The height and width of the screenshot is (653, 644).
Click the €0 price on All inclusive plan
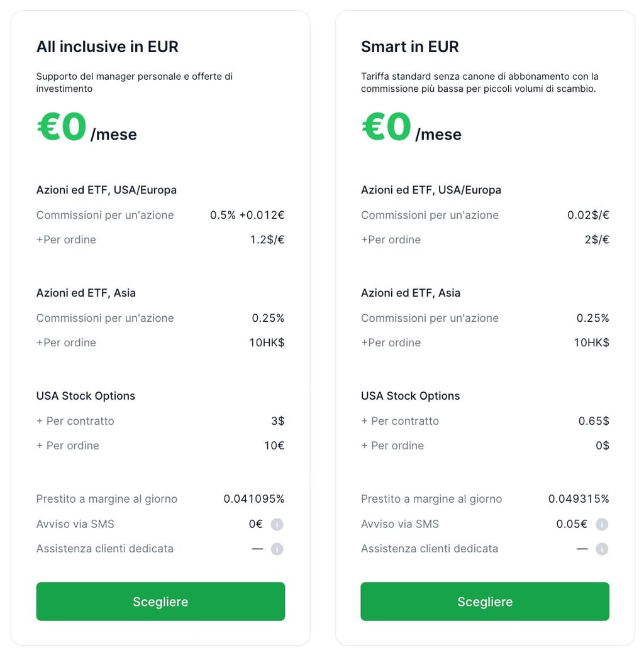(x=61, y=126)
